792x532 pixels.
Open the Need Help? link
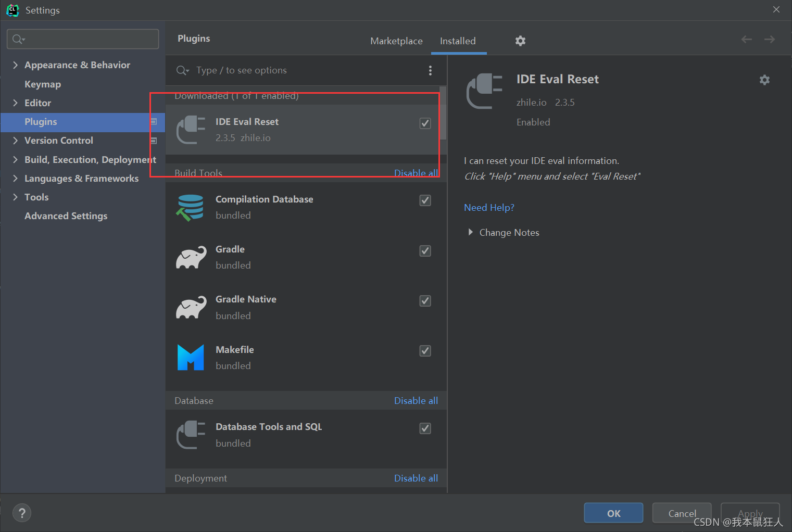[x=489, y=208]
